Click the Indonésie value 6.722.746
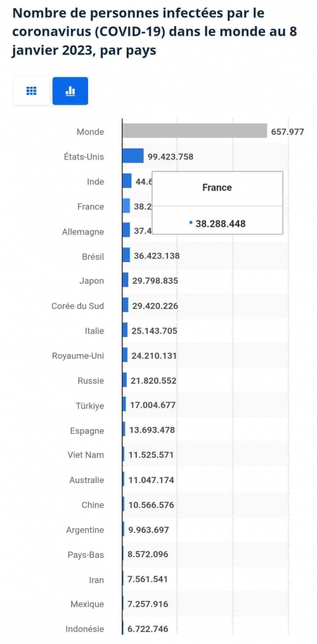This screenshot has width=317, height=644. point(148,629)
